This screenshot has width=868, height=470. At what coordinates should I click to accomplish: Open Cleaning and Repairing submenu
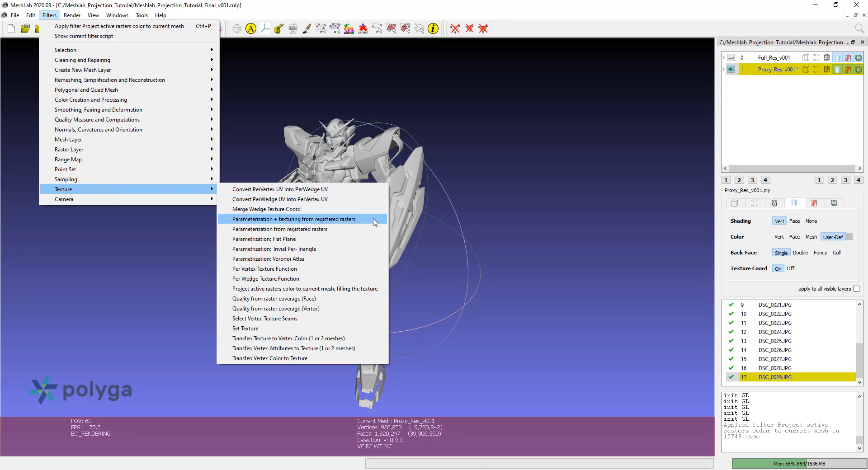(129, 60)
